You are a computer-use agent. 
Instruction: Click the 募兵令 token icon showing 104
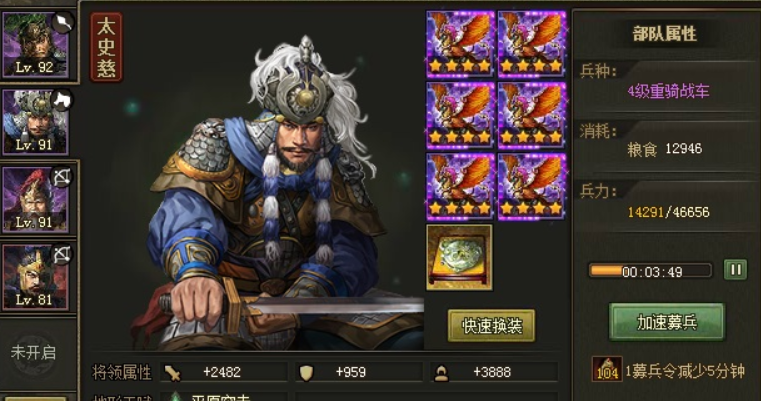pos(607,369)
